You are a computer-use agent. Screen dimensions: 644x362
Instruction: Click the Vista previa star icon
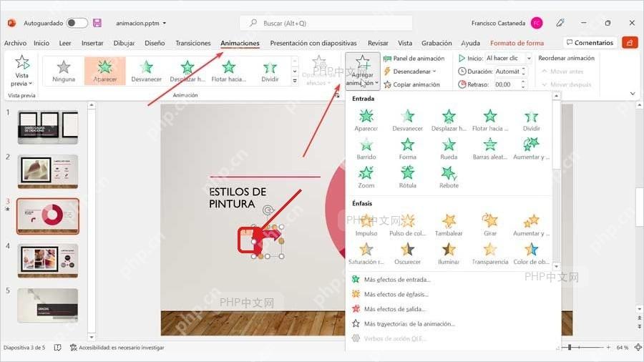click(x=22, y=63)
